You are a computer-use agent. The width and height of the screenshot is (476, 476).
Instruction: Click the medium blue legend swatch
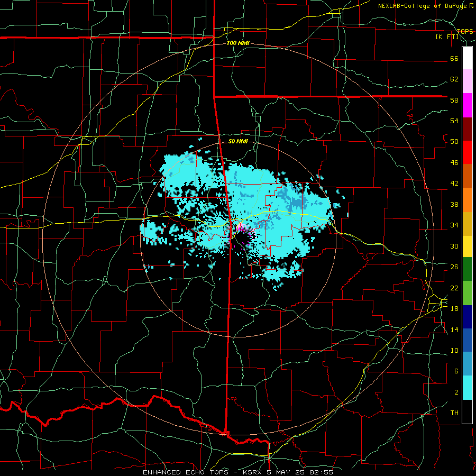[467, 340]
